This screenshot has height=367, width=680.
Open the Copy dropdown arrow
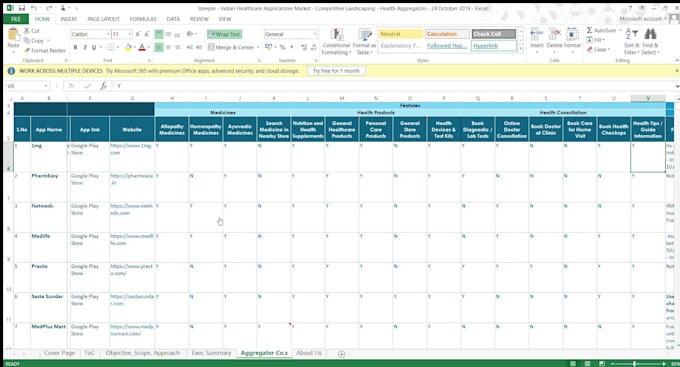48,41
